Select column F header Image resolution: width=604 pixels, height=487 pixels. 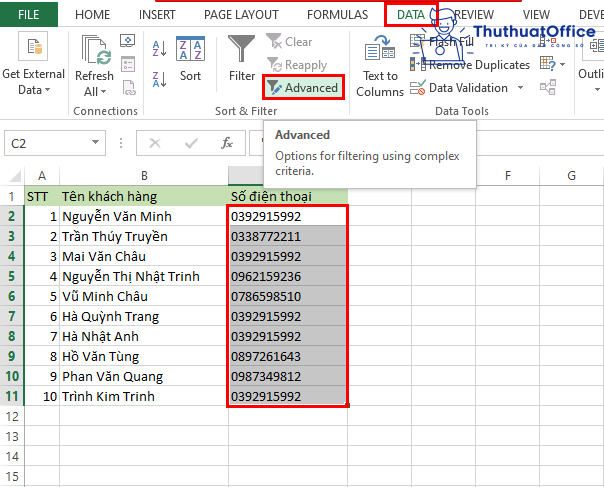pyautogui.click(x=508, y=176)
